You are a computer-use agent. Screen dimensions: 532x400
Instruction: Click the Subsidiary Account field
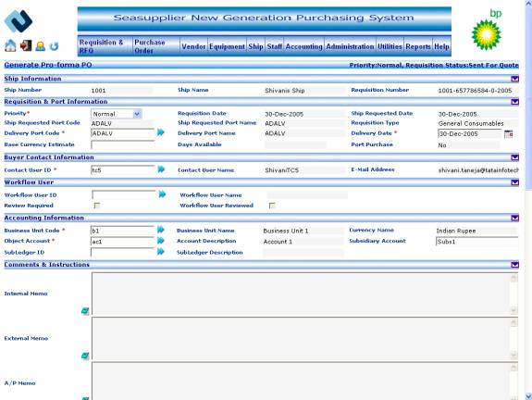pyautogui.click(x=477, y=242)
